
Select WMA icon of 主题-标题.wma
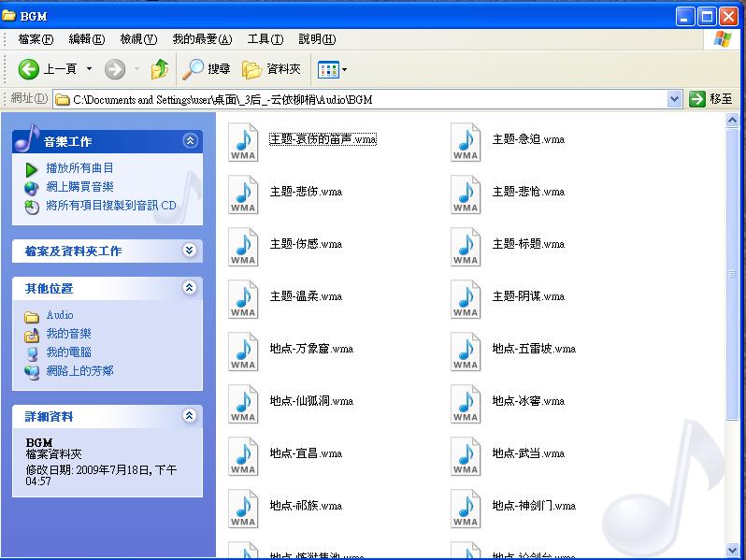[466, 247]
